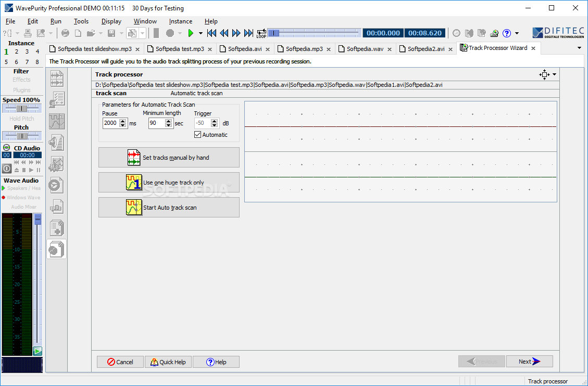Screen dimensions: 588x386
Task: Click the CD Audio disc icon
Action: tap(6, 148)
